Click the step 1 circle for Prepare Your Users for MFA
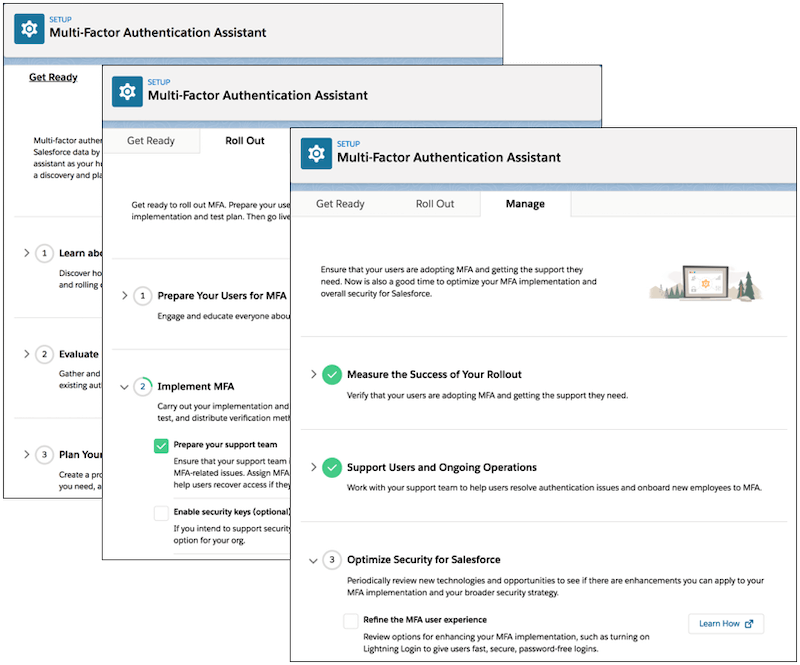 tap(142, 296)
